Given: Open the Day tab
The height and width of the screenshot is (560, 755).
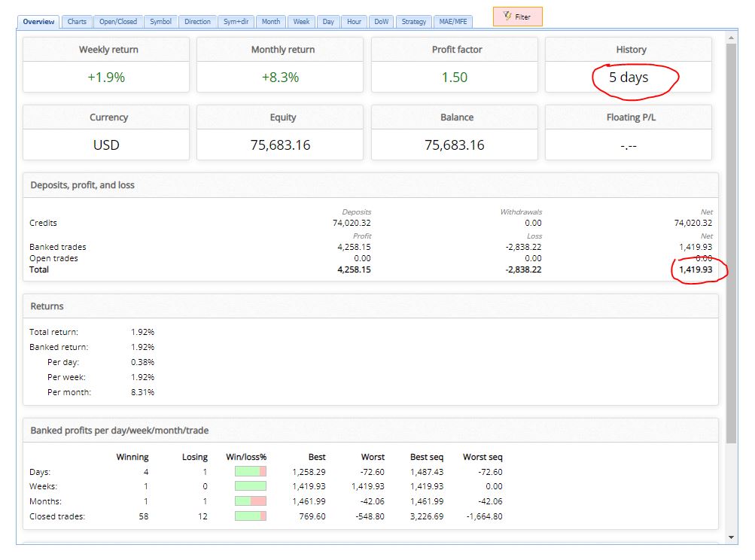Looking at the screenshot, I should tap(328, 22).
